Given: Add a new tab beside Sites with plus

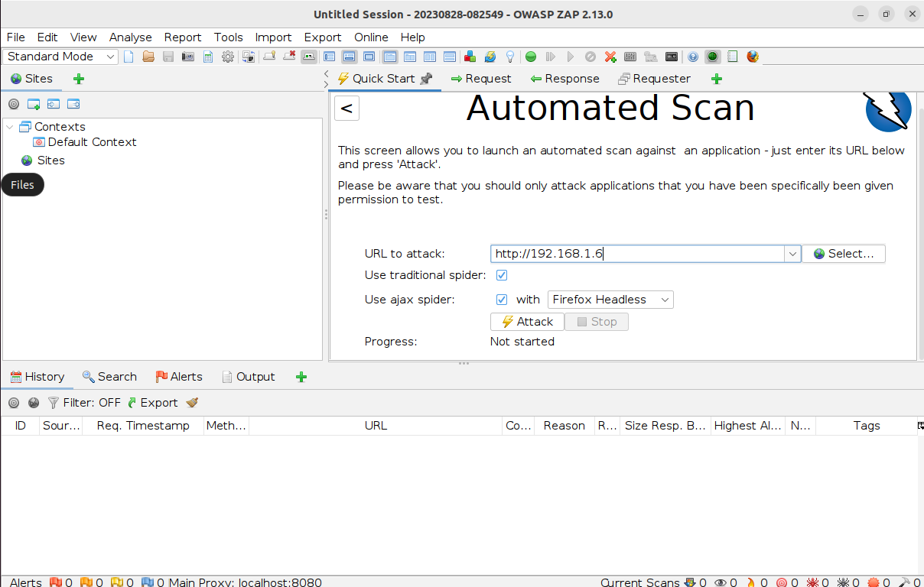Looking at the screenshot, I should pyautogui.click(x=79, y=79).
